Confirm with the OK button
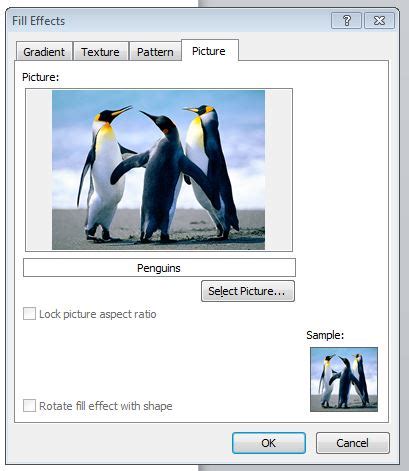The width and height of the screenshot is (409, 471). [269, 443]
